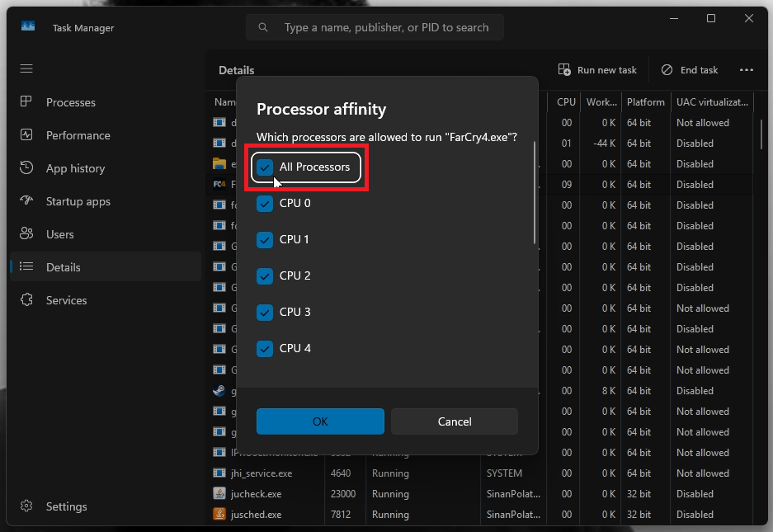Image resolution: width=773 pixels, height=532 pixels.
Task: Click the 09 CPU value cell
Action: [x=567, y=185]
